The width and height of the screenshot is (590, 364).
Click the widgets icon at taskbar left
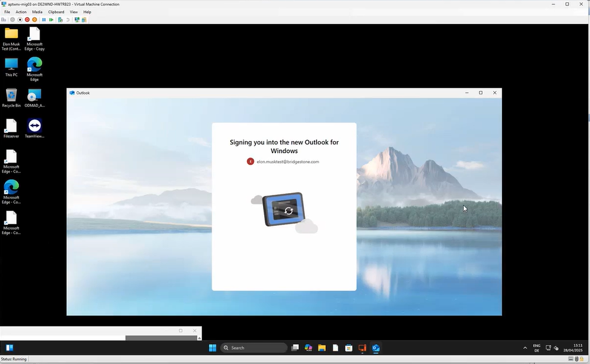point(10,348)
